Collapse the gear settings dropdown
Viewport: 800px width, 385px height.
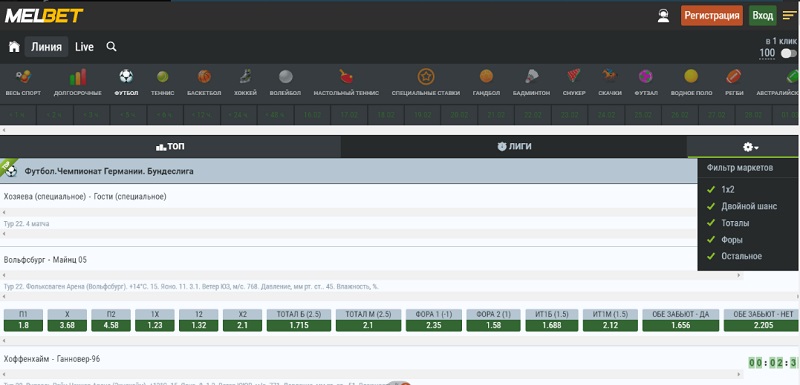751,147
